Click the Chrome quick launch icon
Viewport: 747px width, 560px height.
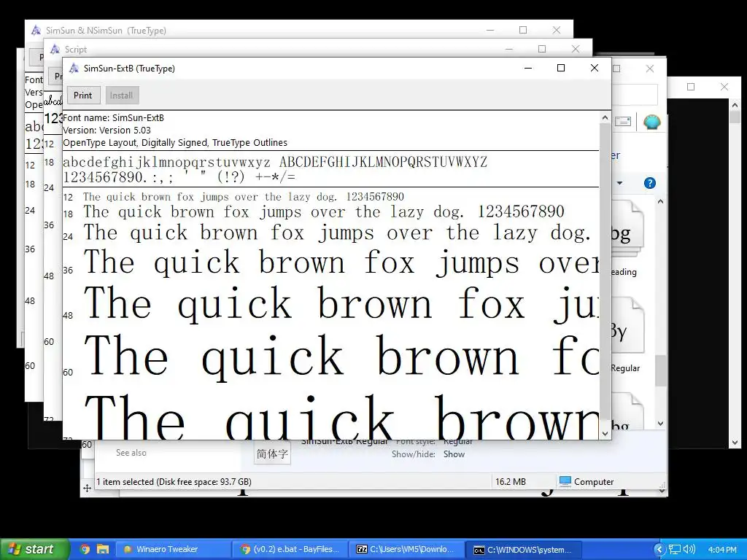click(x=85, y=549)
